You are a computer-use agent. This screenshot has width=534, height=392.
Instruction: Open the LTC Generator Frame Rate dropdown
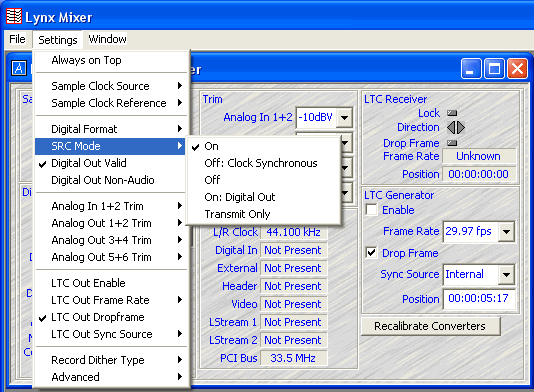506,232
